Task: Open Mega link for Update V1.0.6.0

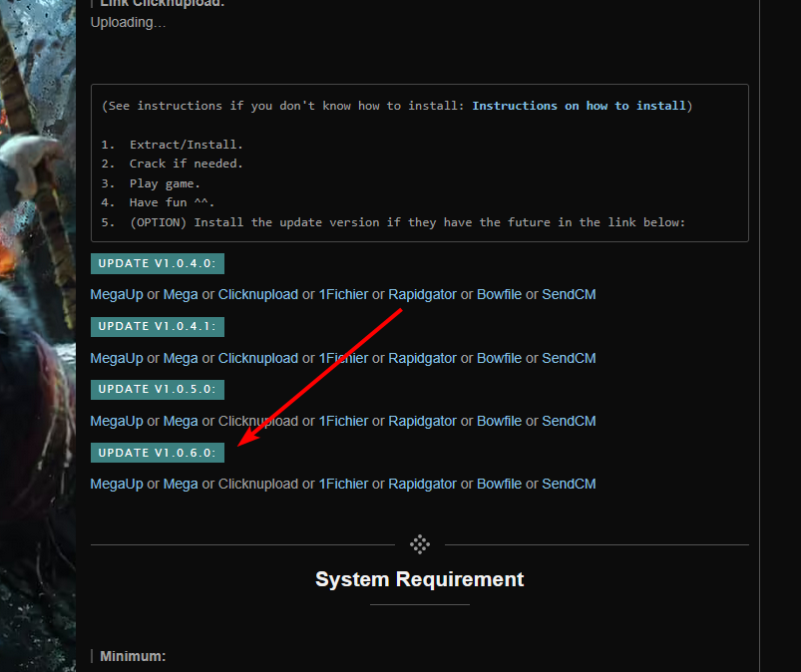Action: point(181,484)
